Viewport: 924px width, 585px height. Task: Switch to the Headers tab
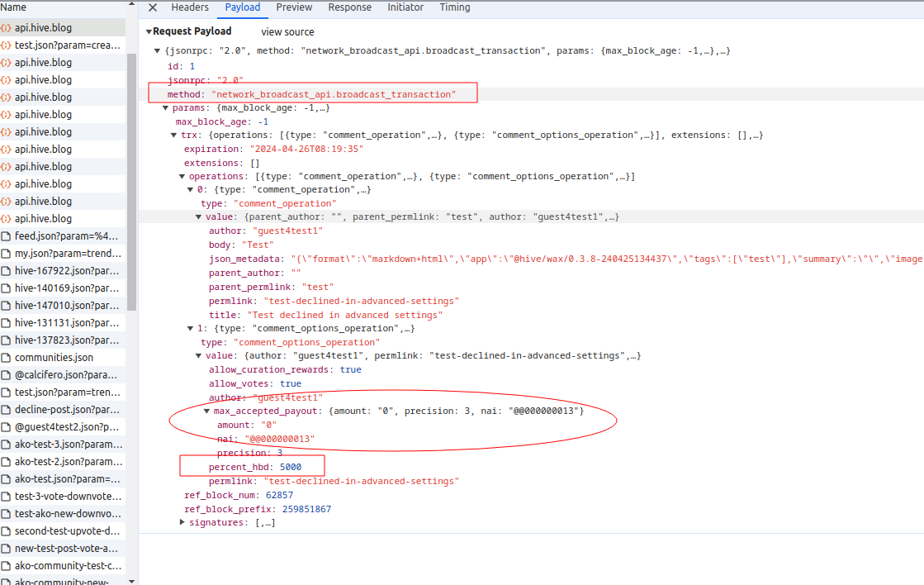pos(190,7)
